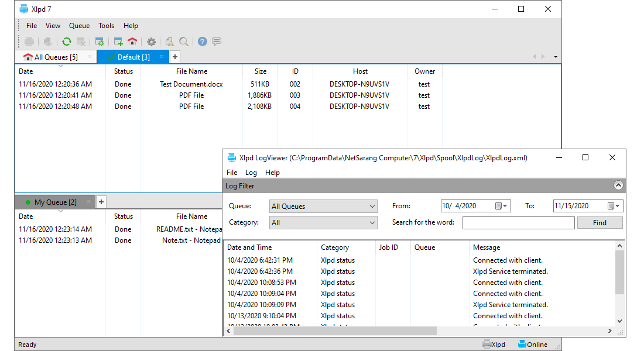Open the From date calendar dropdown
Screen dimensions: 644x351
pyautogui.click(x=502, y=206)
